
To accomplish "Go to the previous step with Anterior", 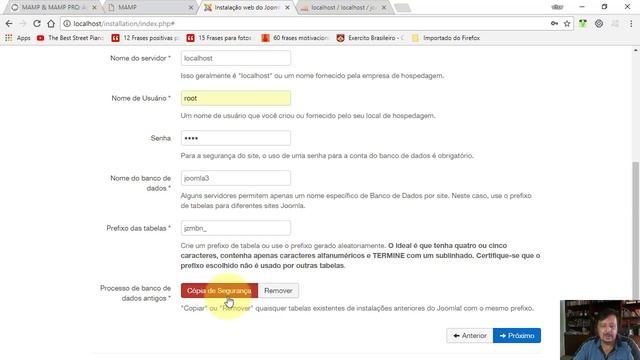I will 470,336.
